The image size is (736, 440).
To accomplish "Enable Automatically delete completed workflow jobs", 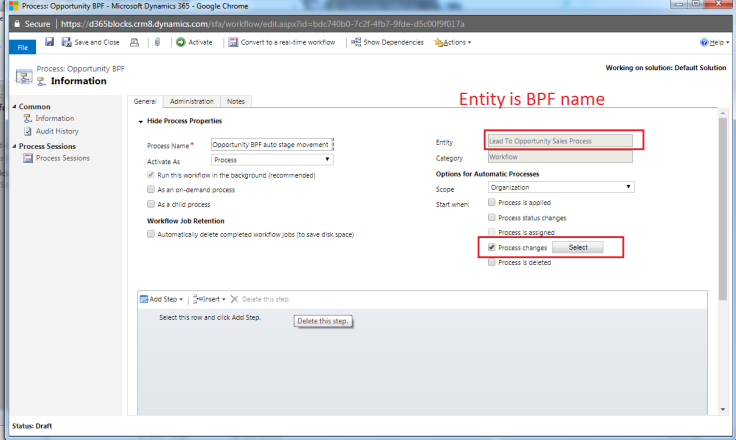I will [151, 234].
